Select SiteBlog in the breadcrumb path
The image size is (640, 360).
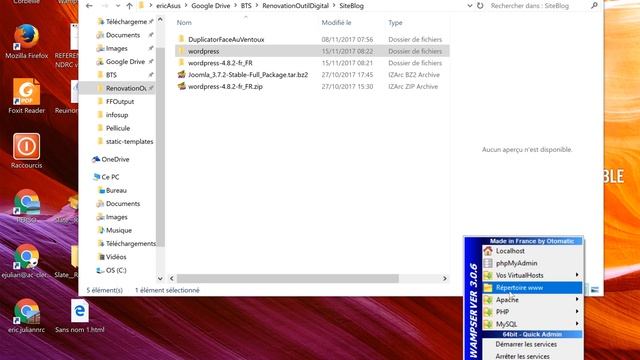coord(351,6)
